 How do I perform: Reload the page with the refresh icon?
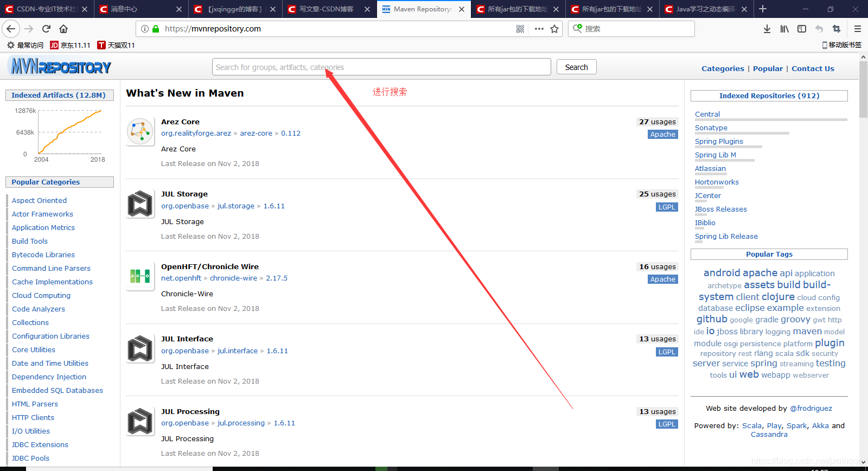[x=46, y=29]
